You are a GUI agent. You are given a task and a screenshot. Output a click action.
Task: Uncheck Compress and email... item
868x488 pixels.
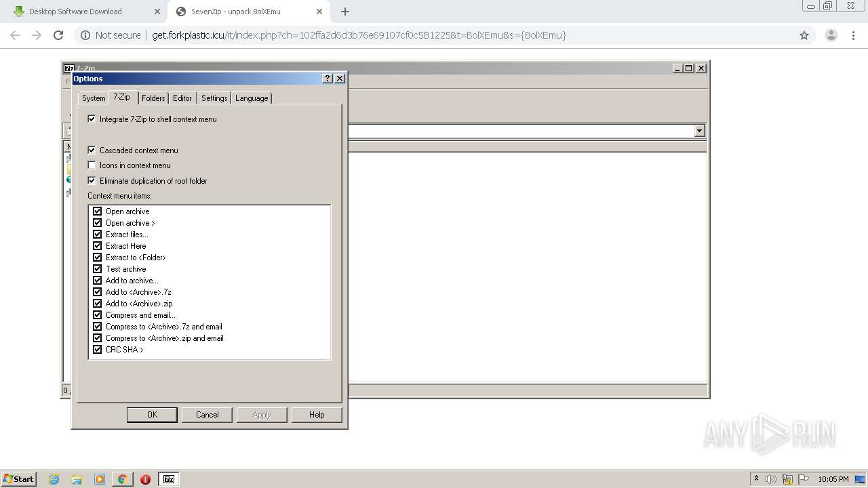(x=97, y=315)
